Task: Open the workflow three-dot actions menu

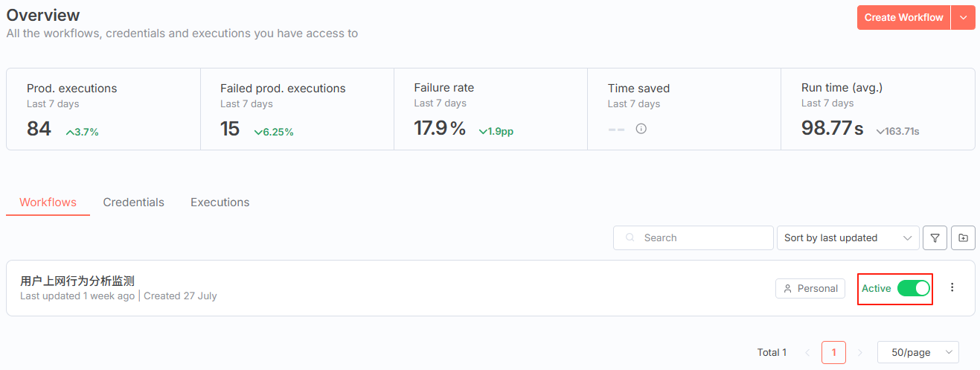Action: 952,288
